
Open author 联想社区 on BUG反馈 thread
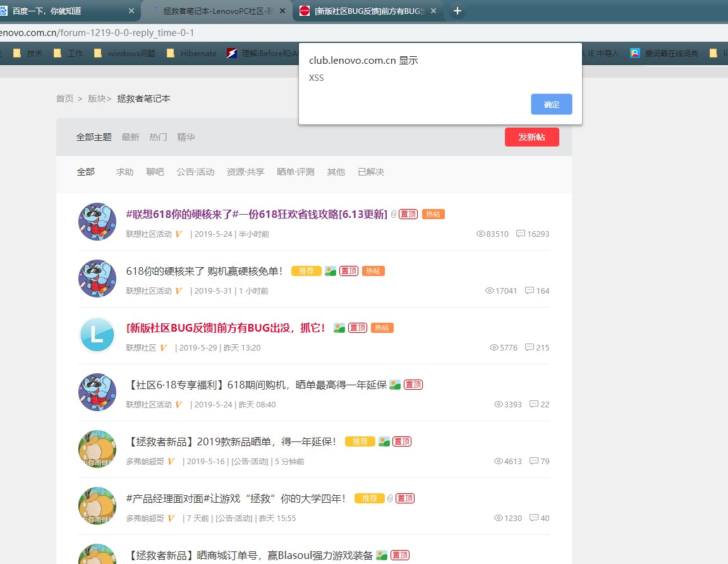(141, 347)
